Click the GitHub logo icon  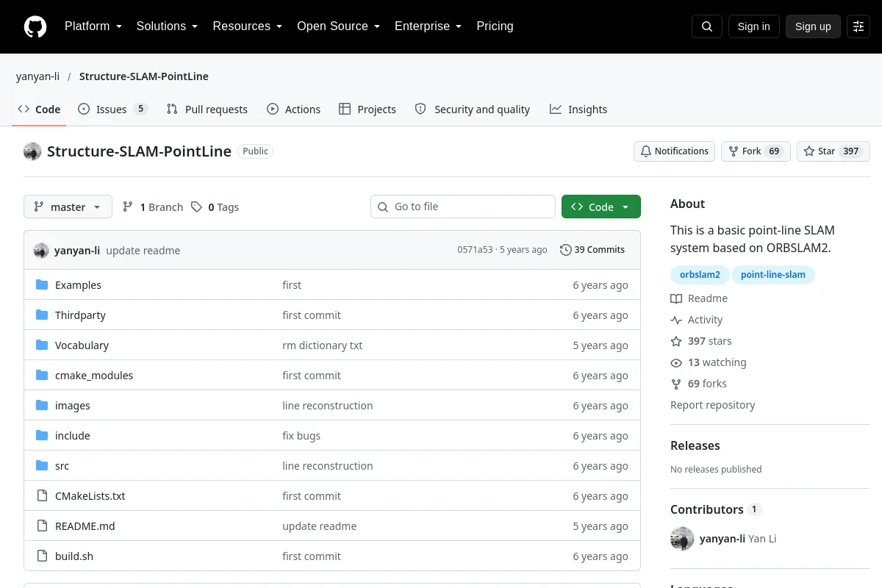pyautogui.click(x=35, y=26)
